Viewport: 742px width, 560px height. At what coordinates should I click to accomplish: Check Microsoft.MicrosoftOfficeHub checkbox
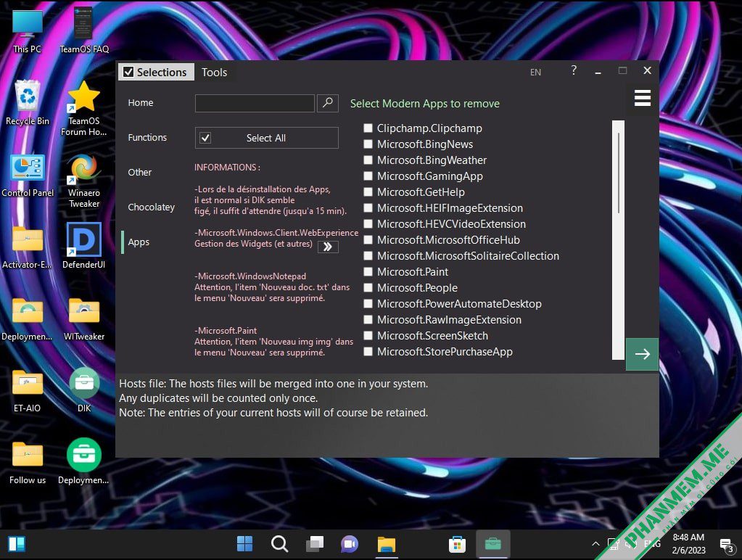[x=368, y=239]
